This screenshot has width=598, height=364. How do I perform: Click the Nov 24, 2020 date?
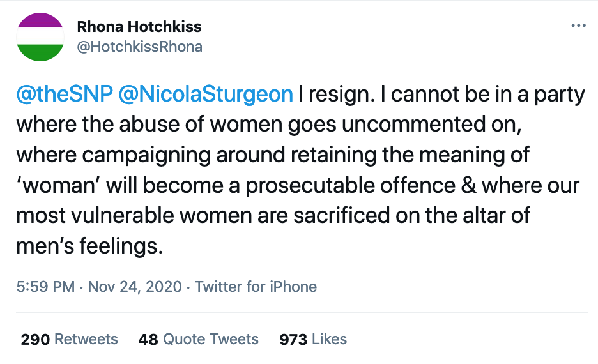pos(134,287)
